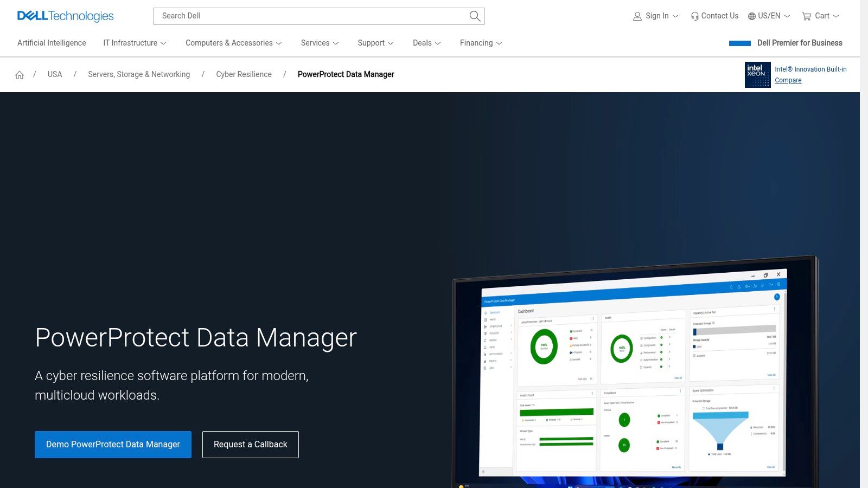The height and width of the screenshot is (488, 868).
Task: Focus the Search Dell input field
Action: (x=309, y=16)
